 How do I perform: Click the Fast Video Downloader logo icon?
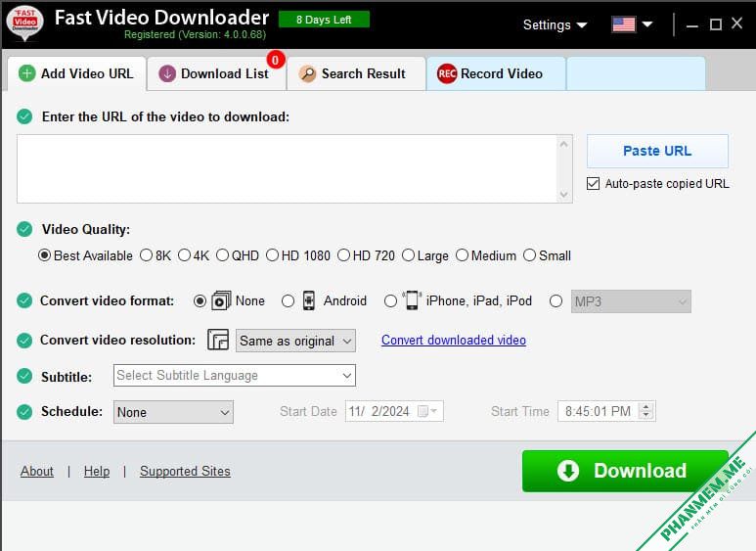point(24,23)
